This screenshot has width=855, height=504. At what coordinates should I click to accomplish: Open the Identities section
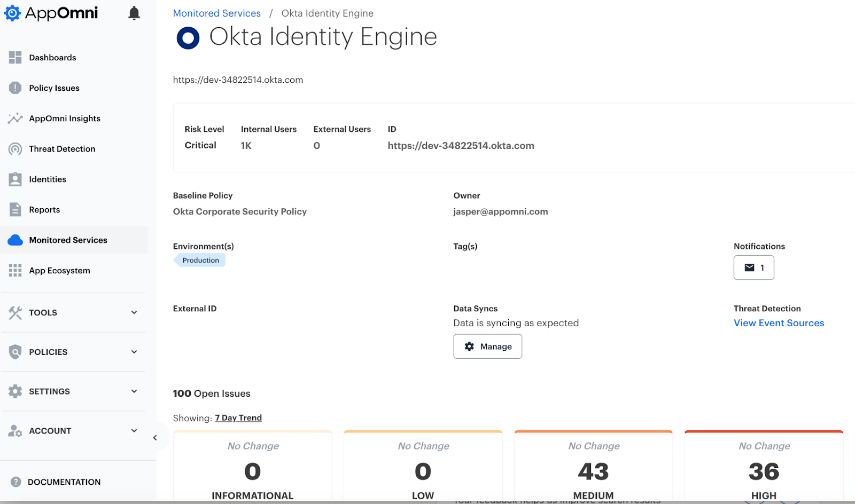click(x=48, y=179)
